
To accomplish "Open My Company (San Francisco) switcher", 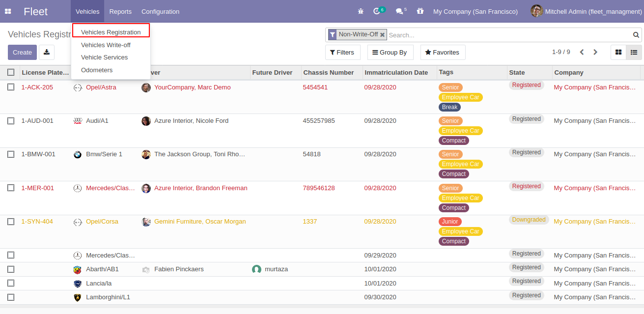I will tap(476, 11).
